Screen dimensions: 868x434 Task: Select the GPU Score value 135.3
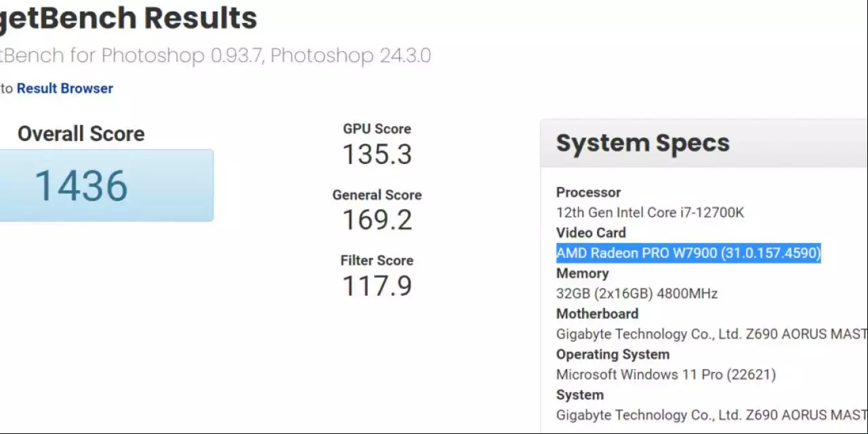(x=377, y=154)
